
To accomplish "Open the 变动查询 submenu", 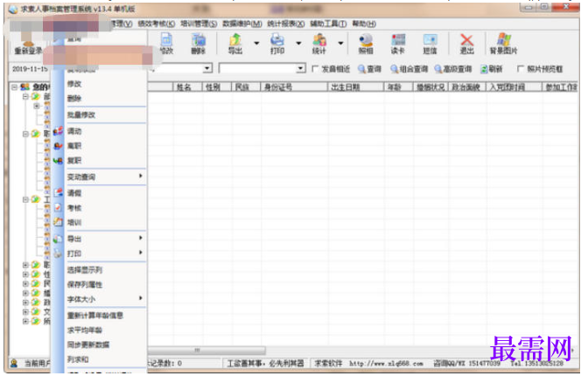I will [100, 177].
